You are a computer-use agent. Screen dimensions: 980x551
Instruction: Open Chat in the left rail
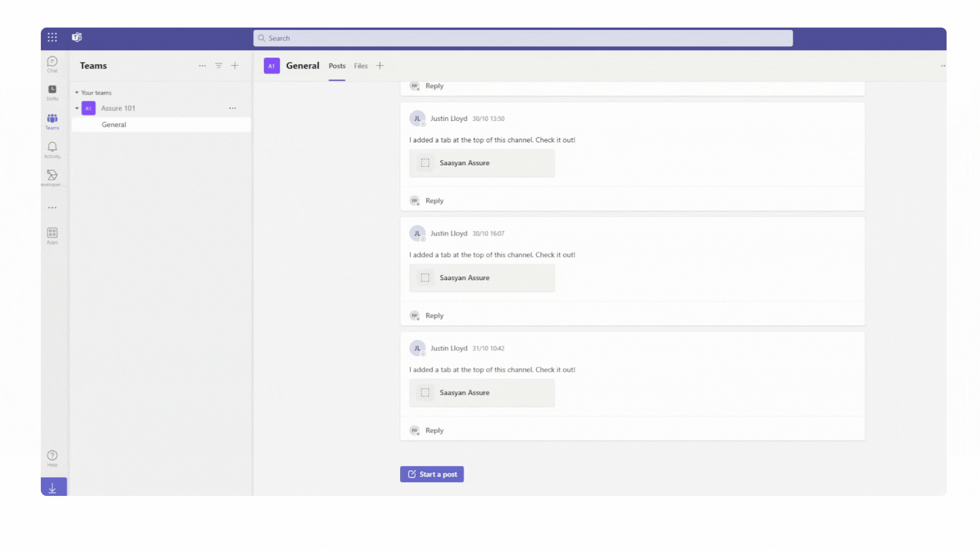click(52, 64)
